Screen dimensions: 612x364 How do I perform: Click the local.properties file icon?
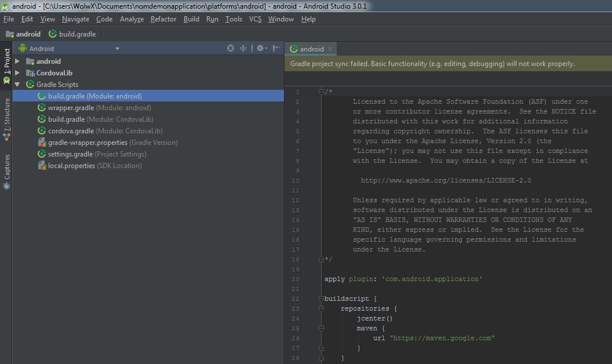pos(42,166)
